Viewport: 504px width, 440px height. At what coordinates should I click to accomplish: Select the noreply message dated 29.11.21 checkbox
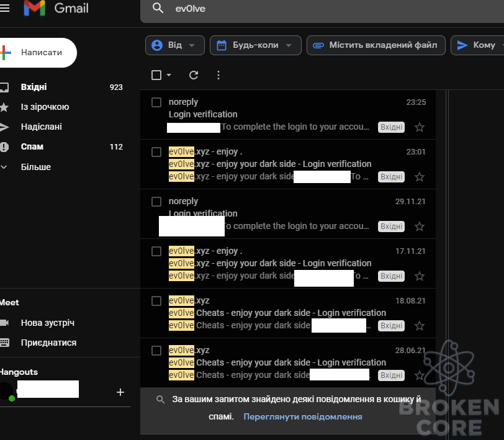pos(156,202)
